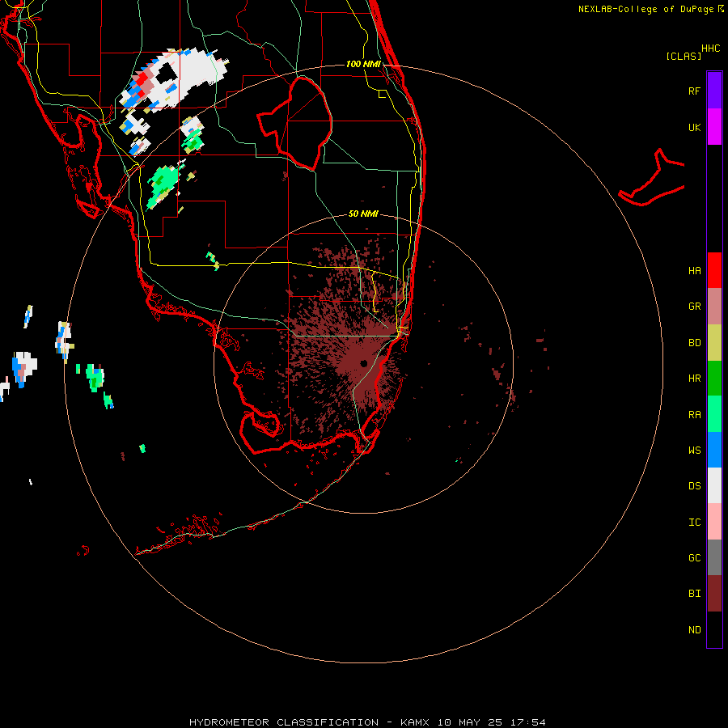
Task: Click the BD yellow legend swatch
Action: click(x=714, y=343)
